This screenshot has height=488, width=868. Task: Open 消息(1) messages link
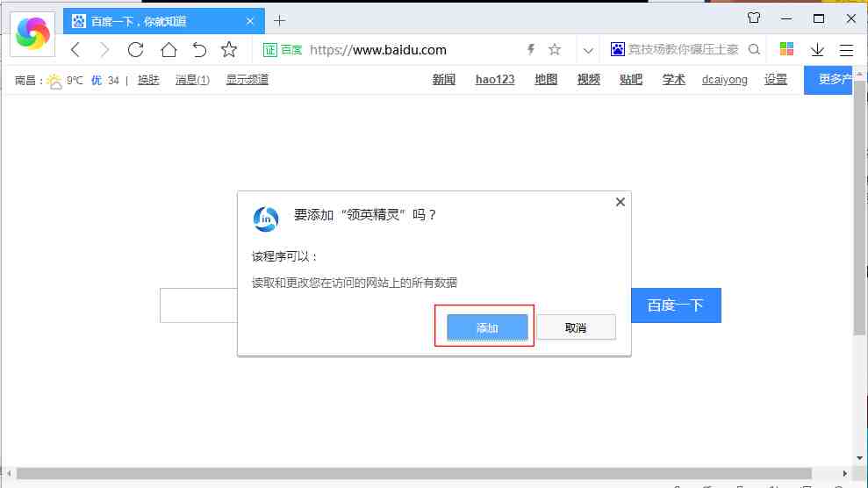pyautogui.click(x=192, y=80)
